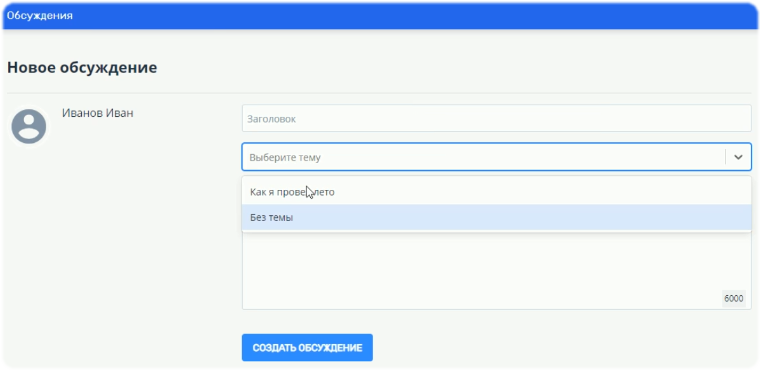Screen dimensions: 761x371
Task: Collapse the topic list with chevron arrow
Action: click(738, 157)
